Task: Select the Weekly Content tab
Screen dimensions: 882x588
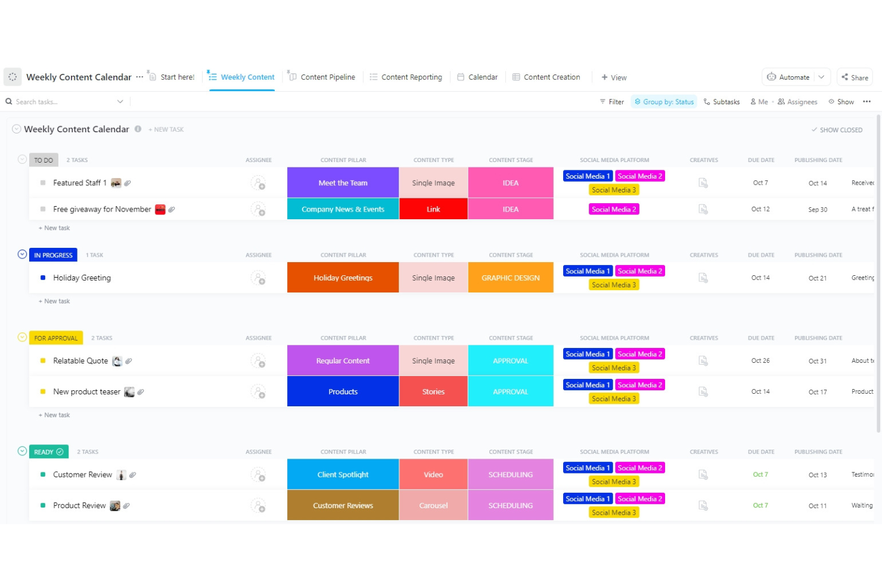Action: [x=241, y=77]
